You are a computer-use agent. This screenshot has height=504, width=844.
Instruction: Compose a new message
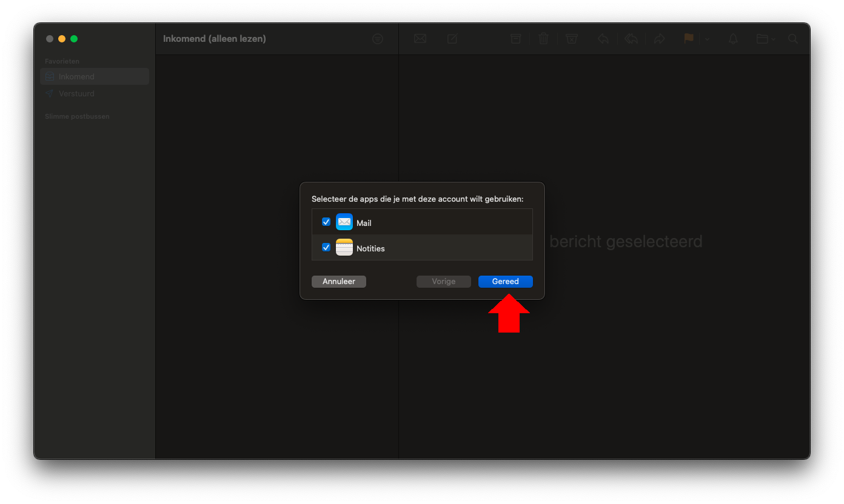coord(452,38)
